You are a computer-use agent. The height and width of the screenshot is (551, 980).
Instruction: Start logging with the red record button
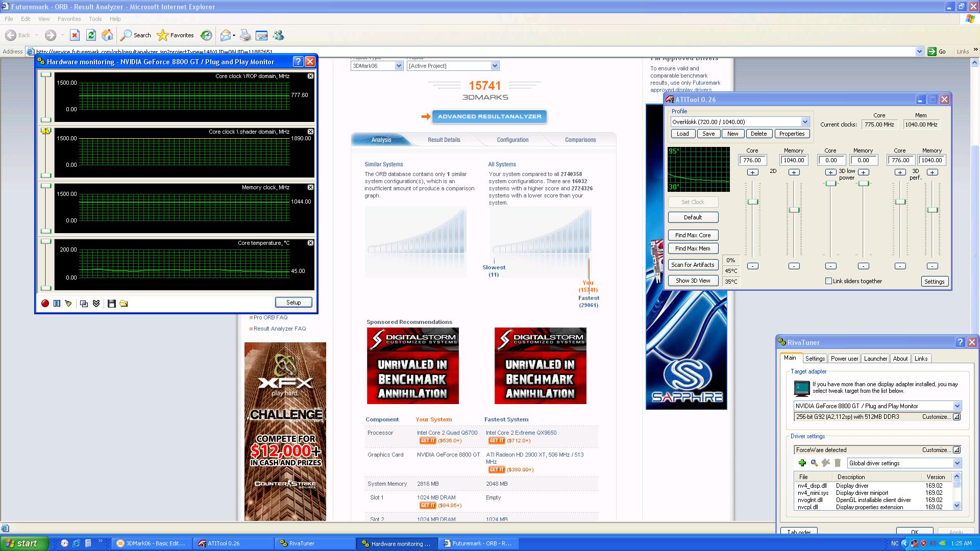point(45,304)
